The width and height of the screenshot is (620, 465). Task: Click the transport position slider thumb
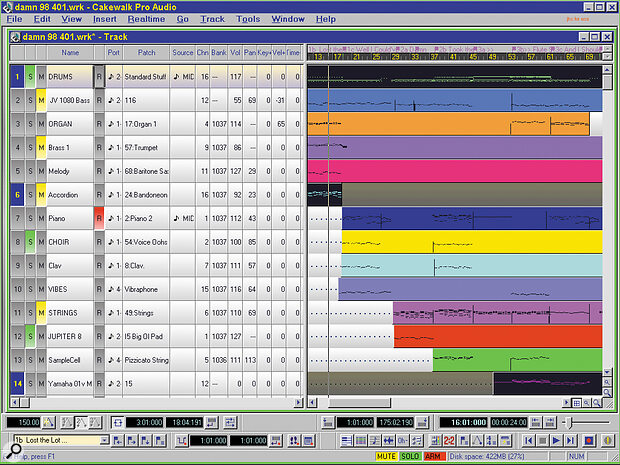pos(569,423)
